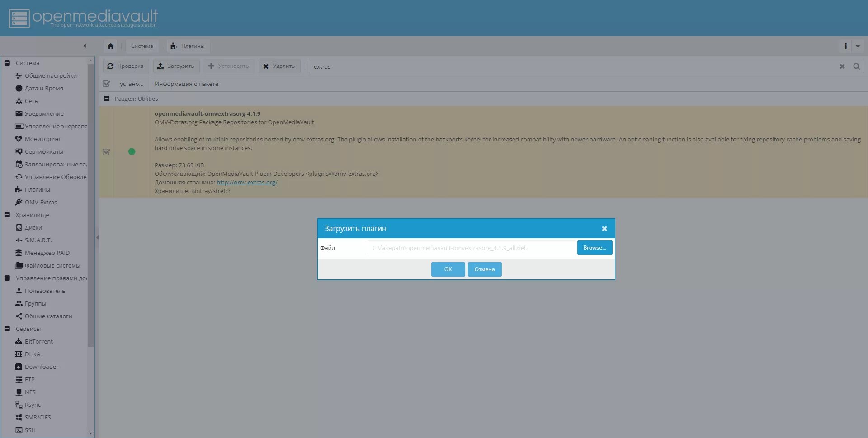Click the Загрузить (Upload) toolbar button
868x438 pixels.
click(x=176, y=66)
